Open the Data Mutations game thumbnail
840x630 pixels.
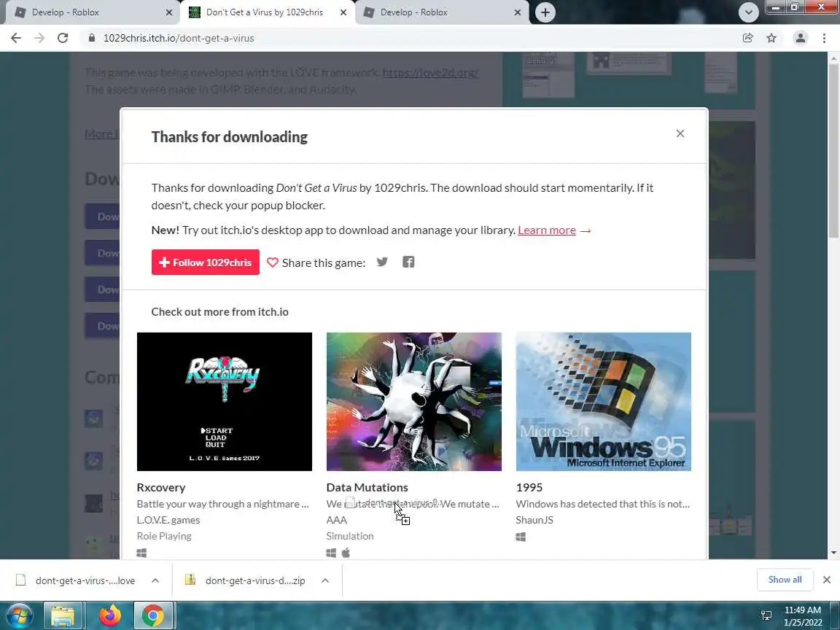(x=414, y=402)
